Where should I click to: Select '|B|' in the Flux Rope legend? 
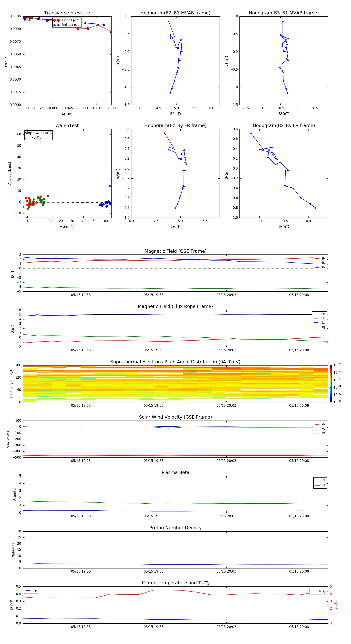tap(320, 327)
